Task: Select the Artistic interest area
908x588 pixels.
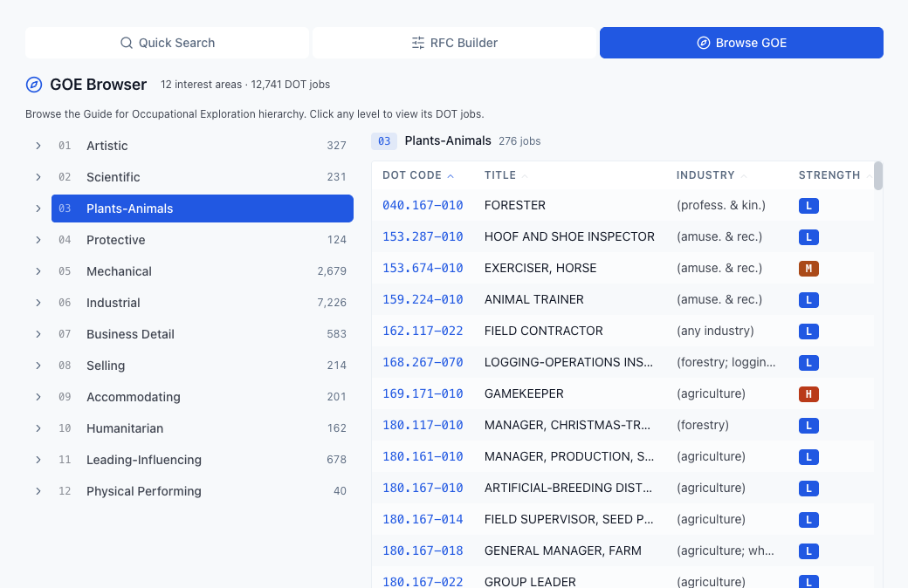Action: click(202, 146)
